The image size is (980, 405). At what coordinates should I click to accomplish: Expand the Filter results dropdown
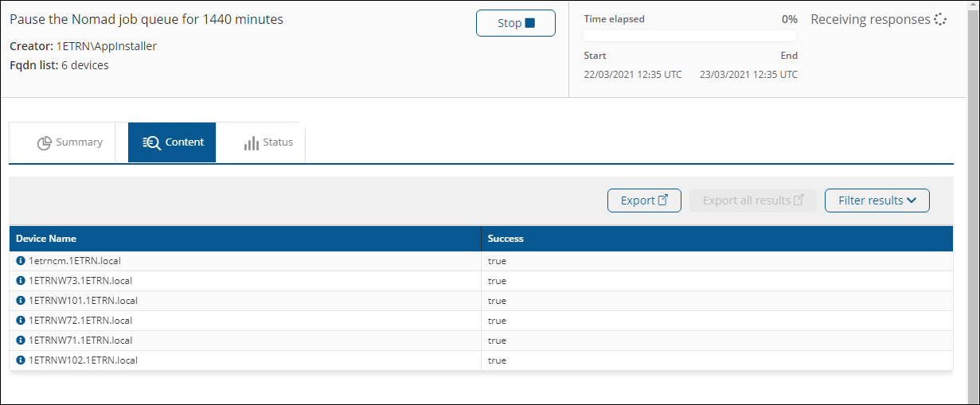point(877,201)
